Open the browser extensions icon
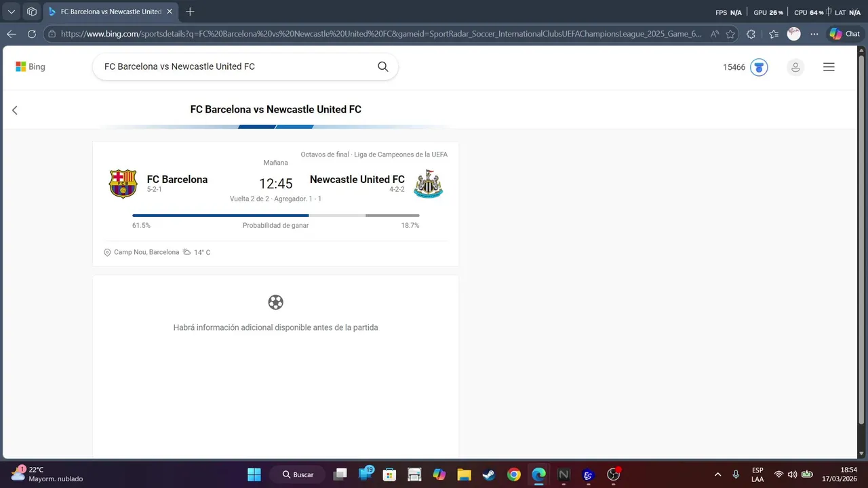Image resolution: width=868 pixels, height=488 pixels. click(751, 34)
